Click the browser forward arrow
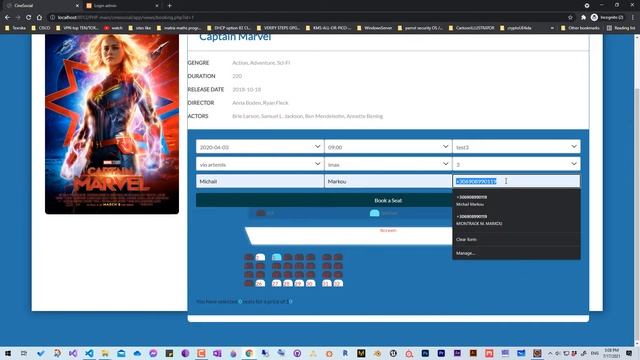This screenshot has width=640, height=360. 18,18
